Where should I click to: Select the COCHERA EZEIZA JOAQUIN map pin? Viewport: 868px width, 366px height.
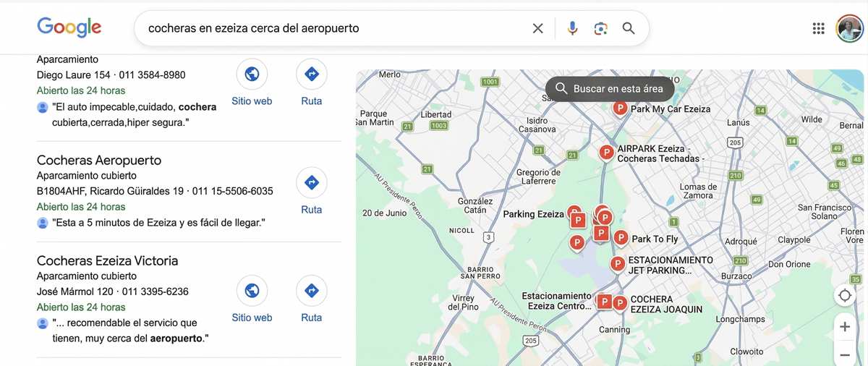(620, 302)
